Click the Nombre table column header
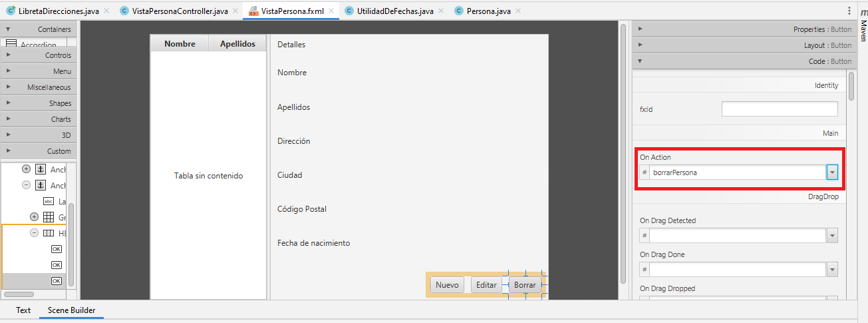 click(x=180, y=44)
